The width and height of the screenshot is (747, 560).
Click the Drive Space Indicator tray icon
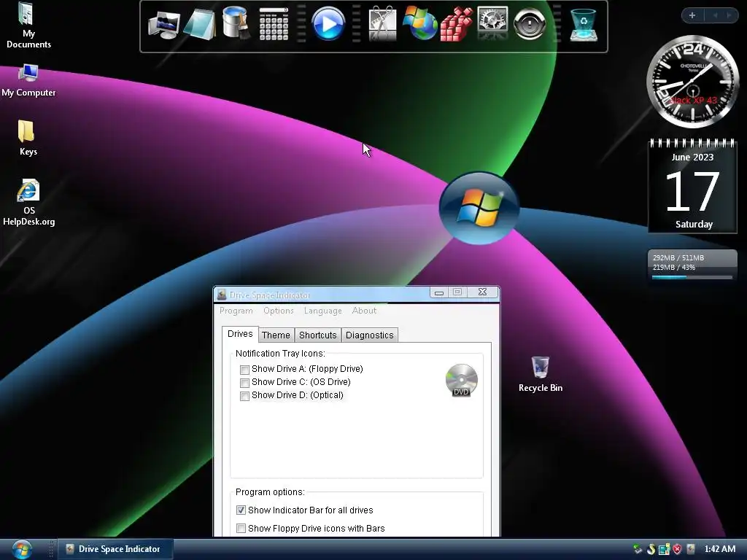(x=691, y=549)
